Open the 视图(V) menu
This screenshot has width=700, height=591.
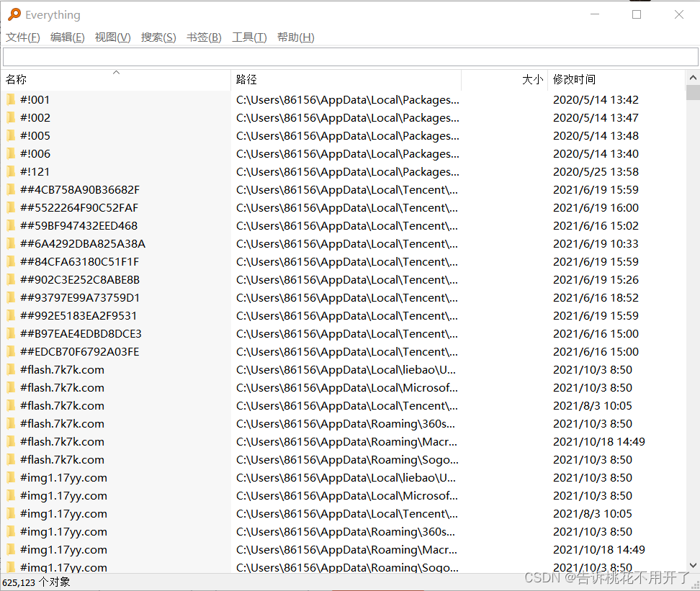[x=113, y=37]
